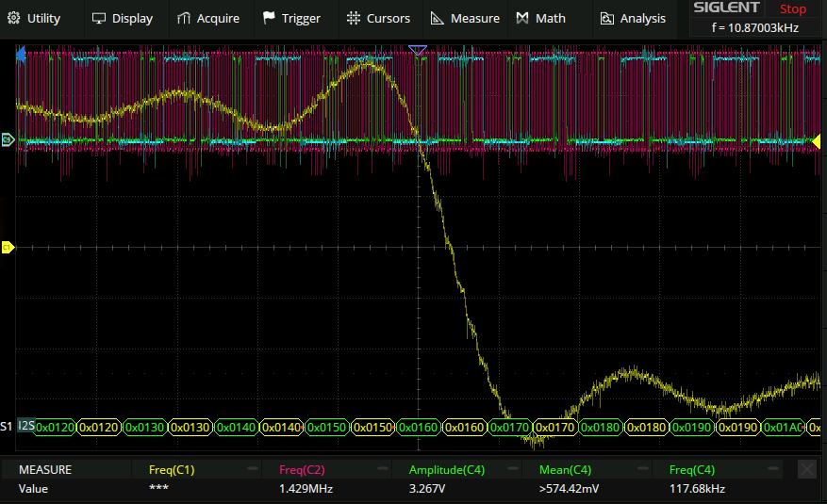Toggle the red Stop run state indicator

coord(793,8)
